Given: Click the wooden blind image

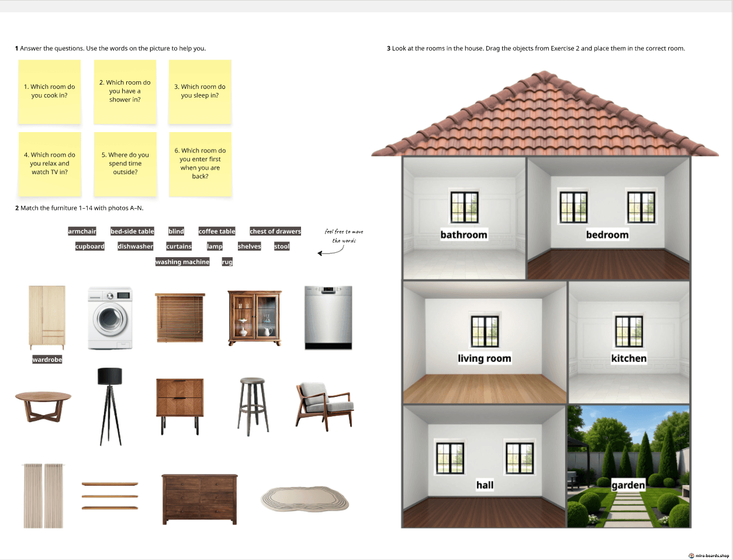Looking at the screenshot, I should tap(180, 318).
